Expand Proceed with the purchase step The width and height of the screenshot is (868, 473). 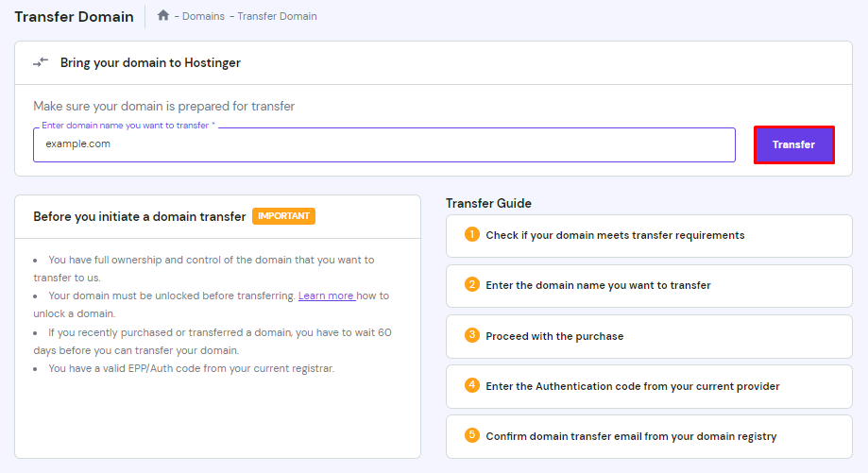(x=649, y=336)
